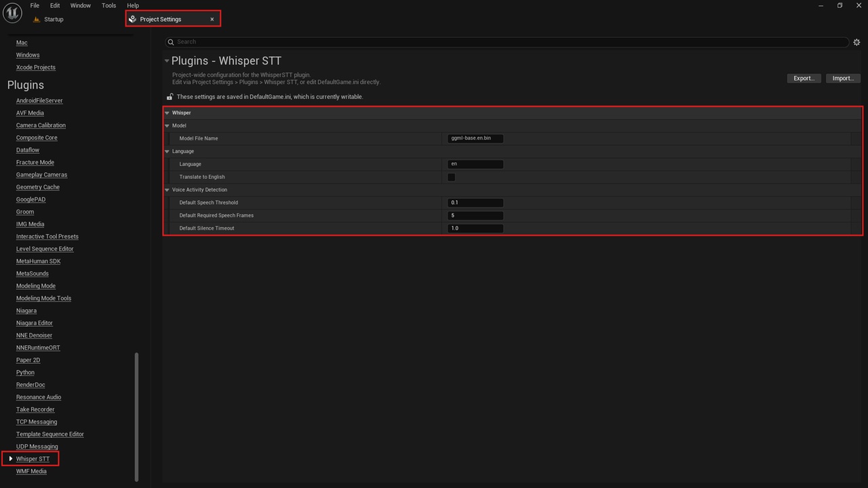This screenshot has height=488, width=868.
Task: Edit the Default Speech Threshold value
Action: tap(475, 203)
